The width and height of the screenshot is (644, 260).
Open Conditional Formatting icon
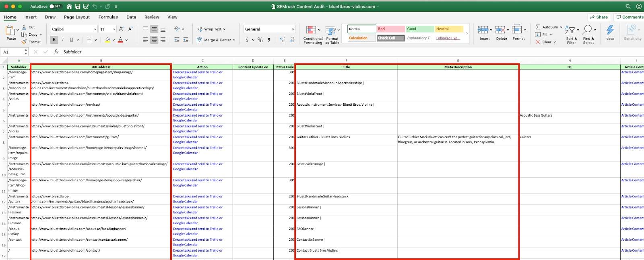(x=311, y=31)
